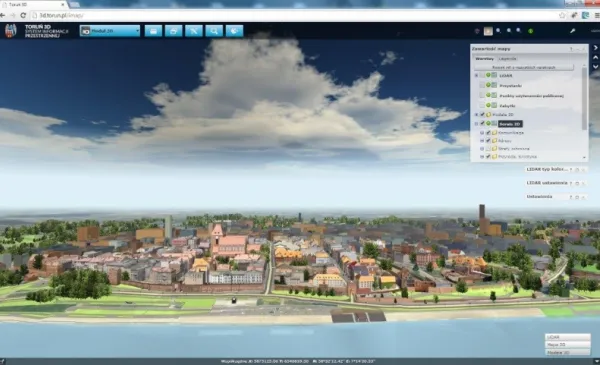Click the Toruń 3D coat of arms logo

pos(11,31)
